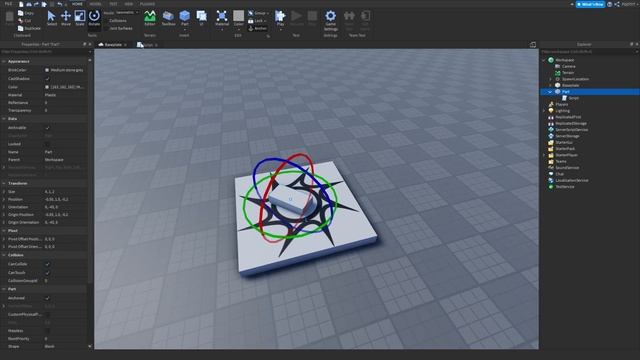This screenshot has height=360, width=640.
Task: Activate the Rotate tool
Action: [x=94, y=18]
